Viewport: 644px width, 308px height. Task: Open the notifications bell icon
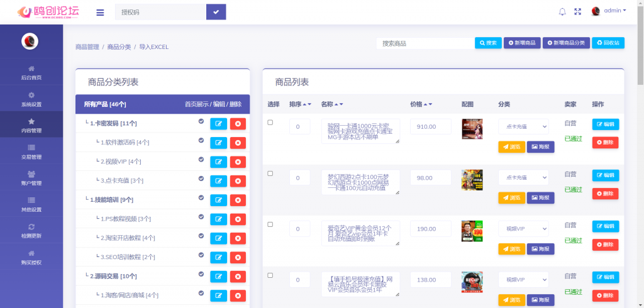point(562,11)
